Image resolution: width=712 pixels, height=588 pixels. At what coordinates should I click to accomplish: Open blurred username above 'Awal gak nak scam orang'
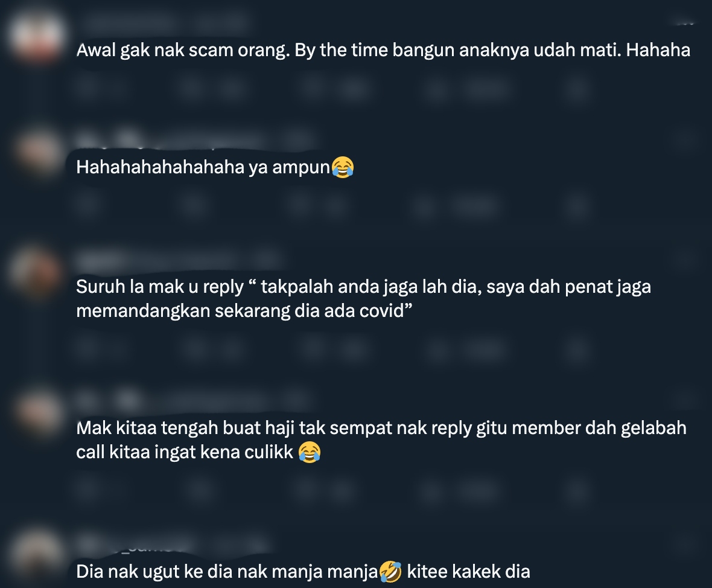pyautogui.click(x=164, y=22)
